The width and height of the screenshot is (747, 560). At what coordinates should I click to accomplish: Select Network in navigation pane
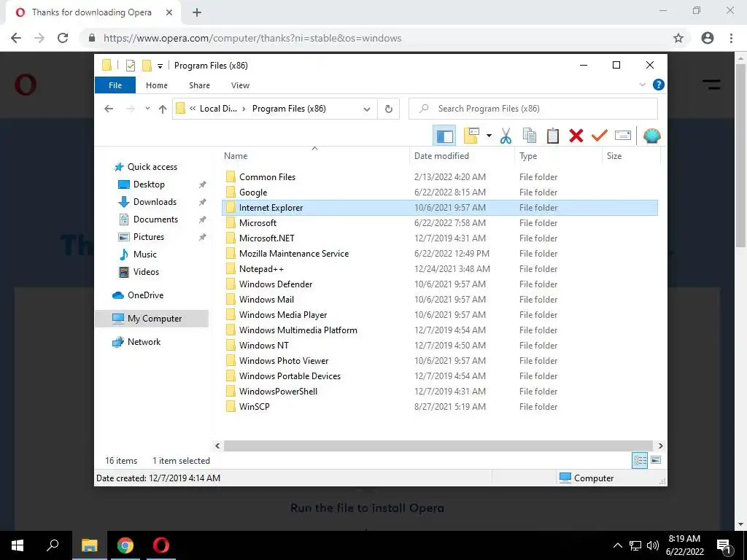(x=144, y=342)
